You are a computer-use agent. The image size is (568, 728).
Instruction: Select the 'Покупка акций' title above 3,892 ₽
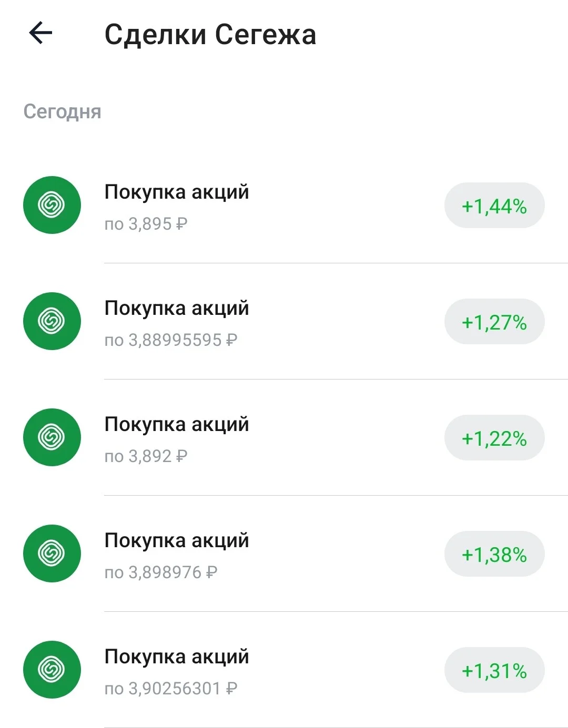(x=177, y=425)
